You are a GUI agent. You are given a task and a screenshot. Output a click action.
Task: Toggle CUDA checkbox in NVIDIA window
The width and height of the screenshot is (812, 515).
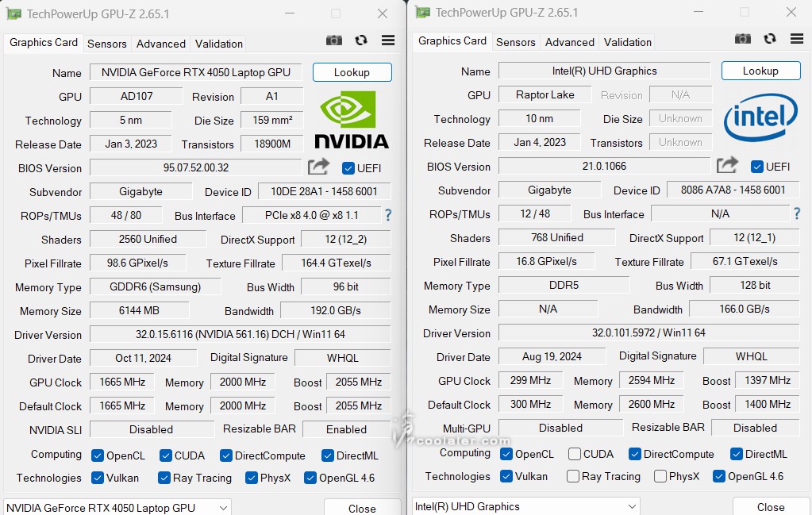tap(165, 455)
